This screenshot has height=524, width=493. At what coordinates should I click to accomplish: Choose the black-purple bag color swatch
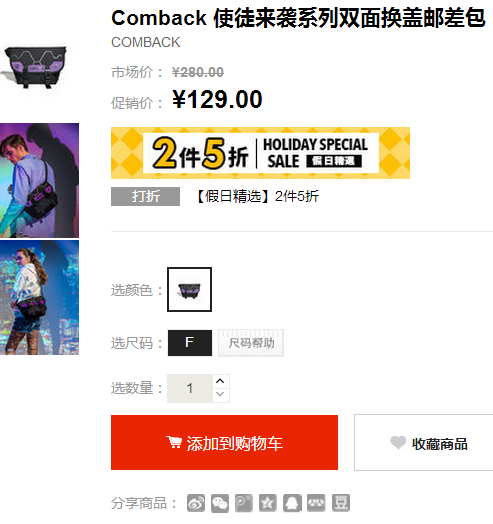[190, 289]
